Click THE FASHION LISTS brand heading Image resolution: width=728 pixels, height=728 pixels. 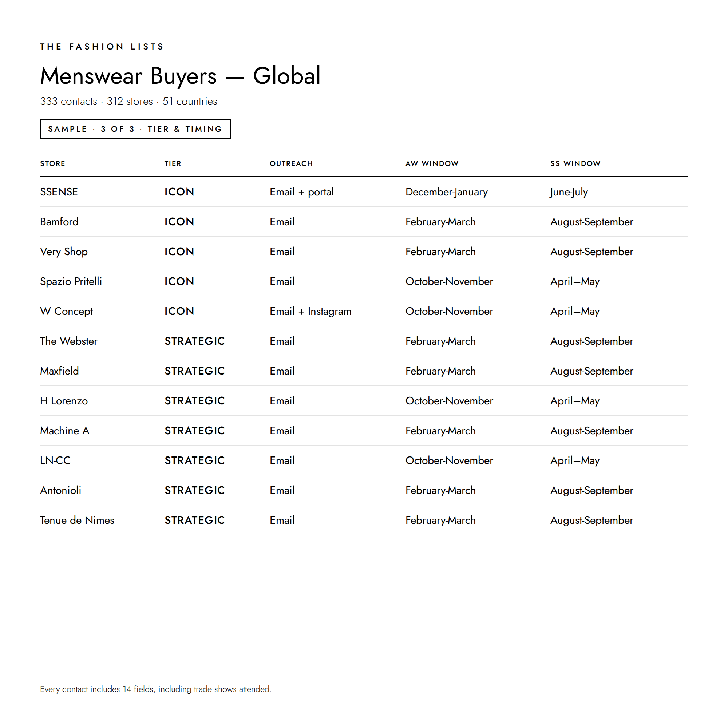tap(102, 46)
